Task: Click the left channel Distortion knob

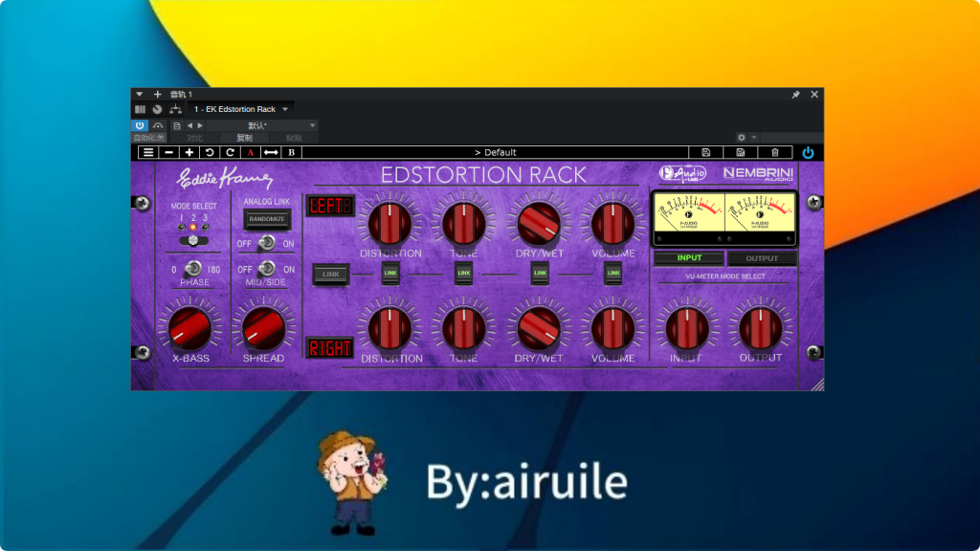Action: coord(390,223)
